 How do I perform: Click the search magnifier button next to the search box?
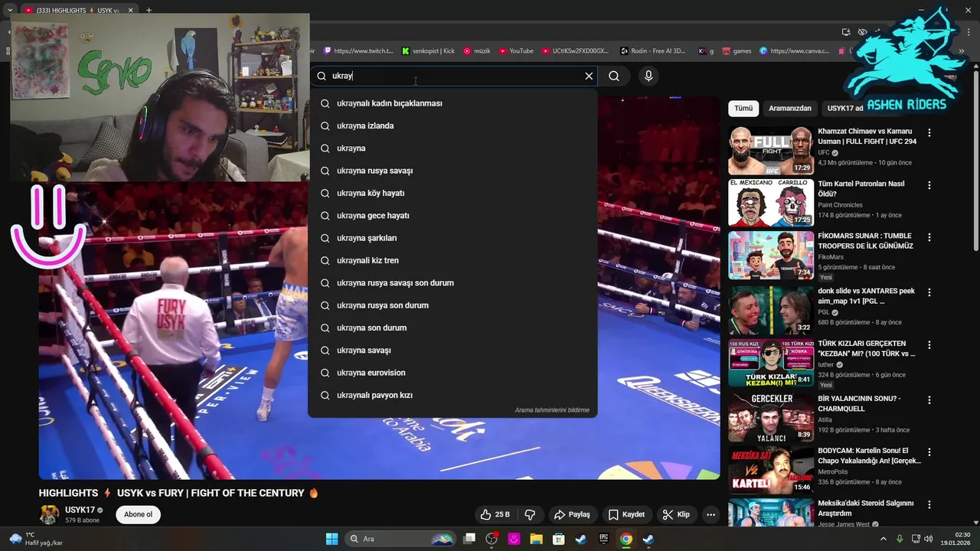[614, 76]
